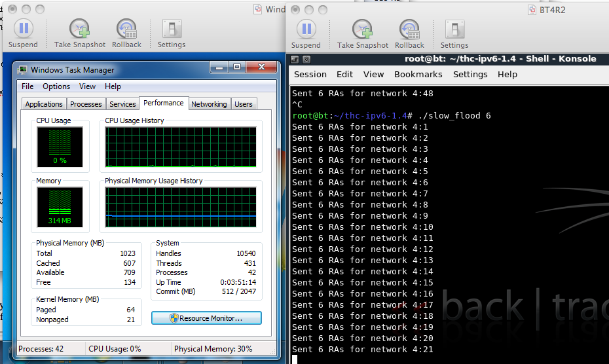Click the 'CPU Usage: 0%' status bar entry
609x364 pixels.
coord(115,349)
